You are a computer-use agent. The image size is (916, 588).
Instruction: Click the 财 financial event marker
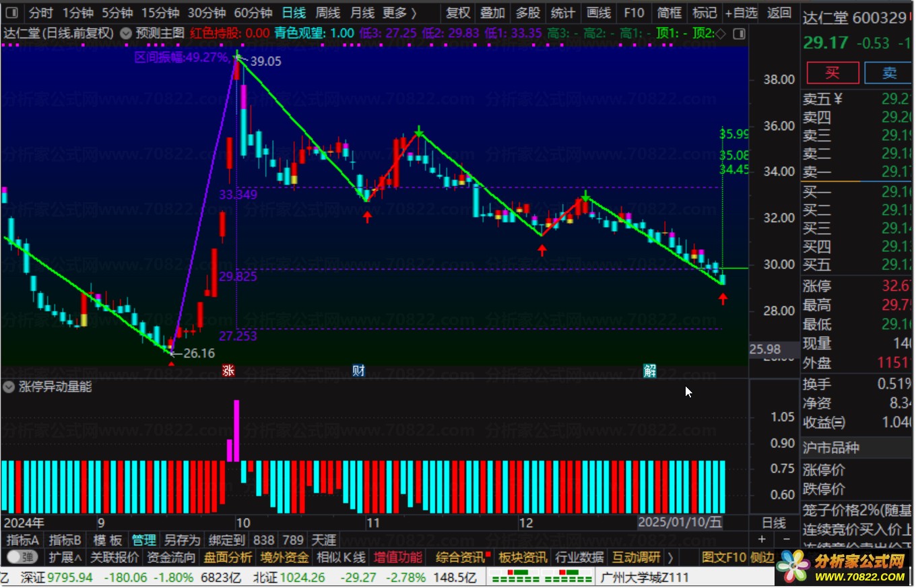pos(359,370)
